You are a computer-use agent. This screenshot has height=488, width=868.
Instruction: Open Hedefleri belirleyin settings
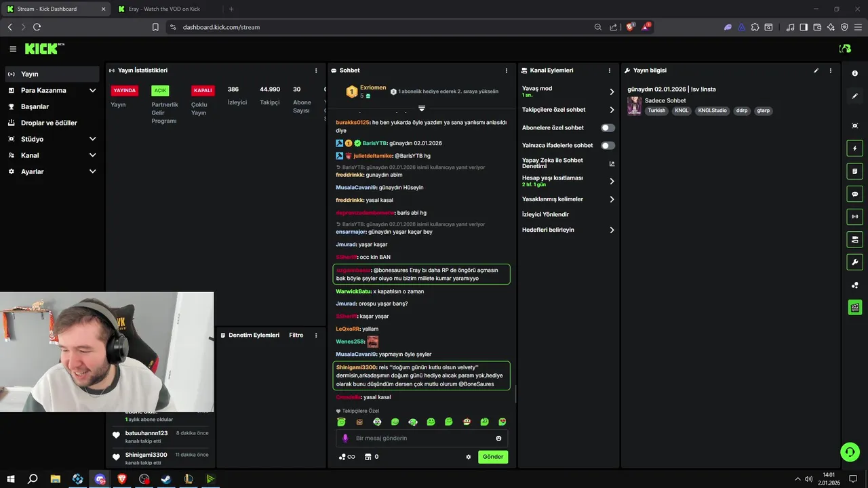[568, 230]
